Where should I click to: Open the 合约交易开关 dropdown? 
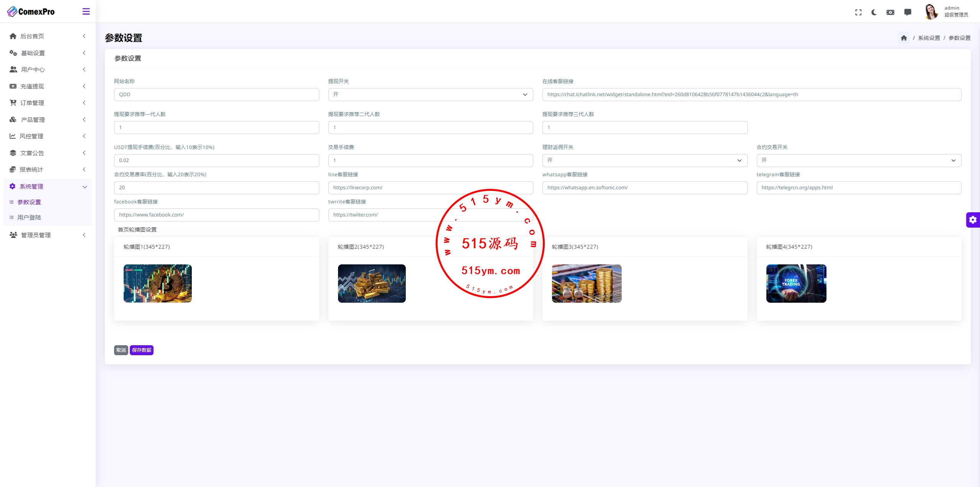[859, 161]
